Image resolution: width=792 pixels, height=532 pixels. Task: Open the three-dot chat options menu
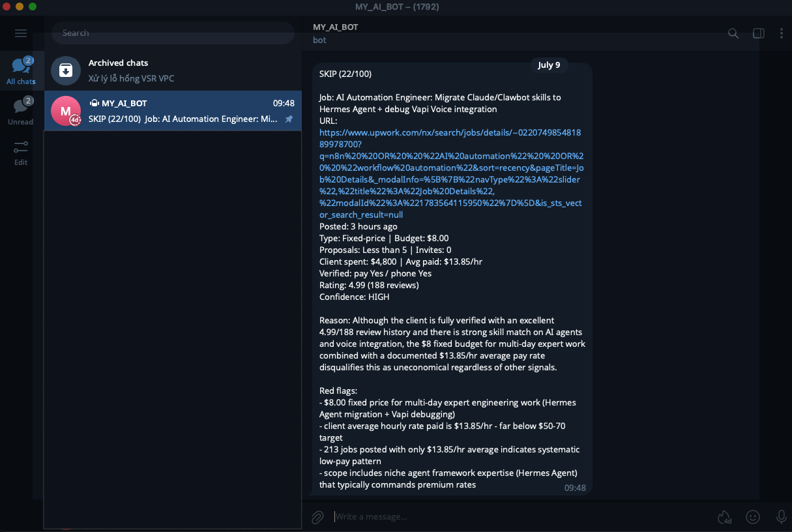click(781, 33)
